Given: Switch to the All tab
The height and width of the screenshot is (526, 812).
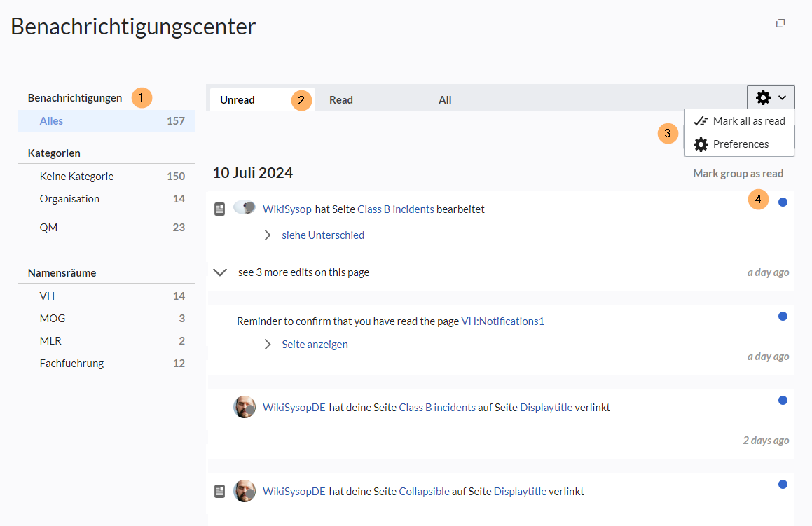Looking at the screenshot, I should pos(445,100).
